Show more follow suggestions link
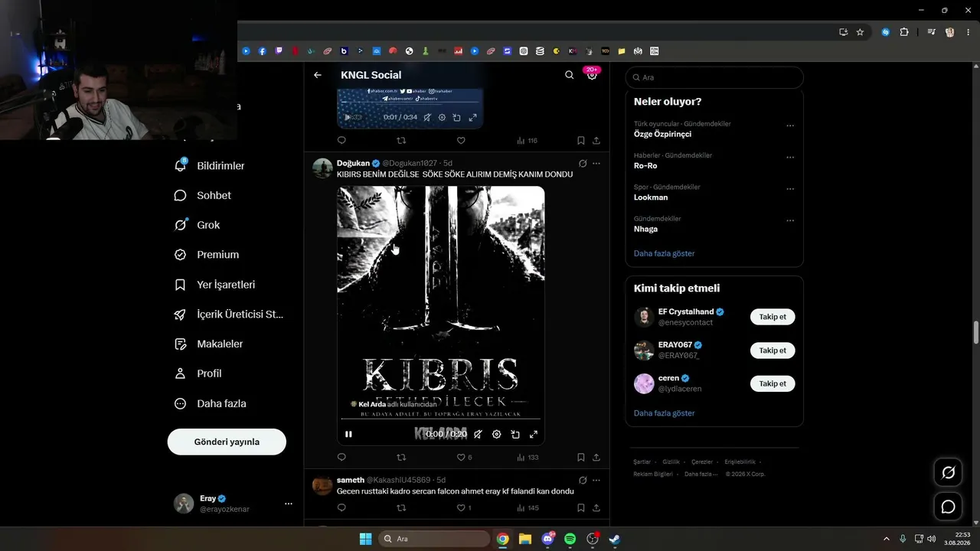This screenshot has width=980, height=551. pyautogui.click(x=665, y=413)
